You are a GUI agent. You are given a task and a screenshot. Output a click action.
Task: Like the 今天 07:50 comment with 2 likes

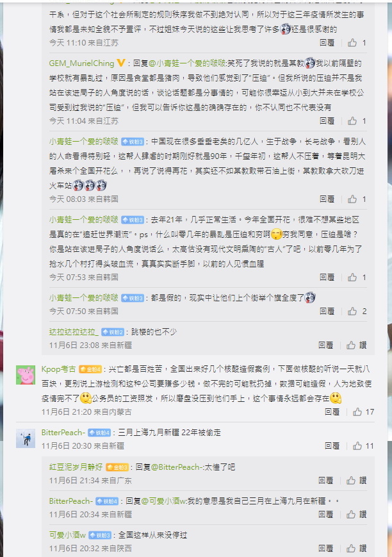357,311
